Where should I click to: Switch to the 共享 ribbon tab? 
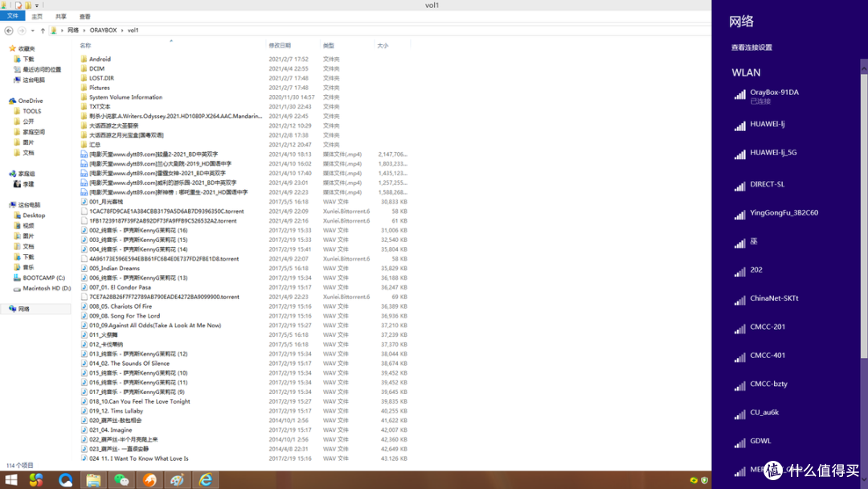pyautogui.click(x=61, y=17)
